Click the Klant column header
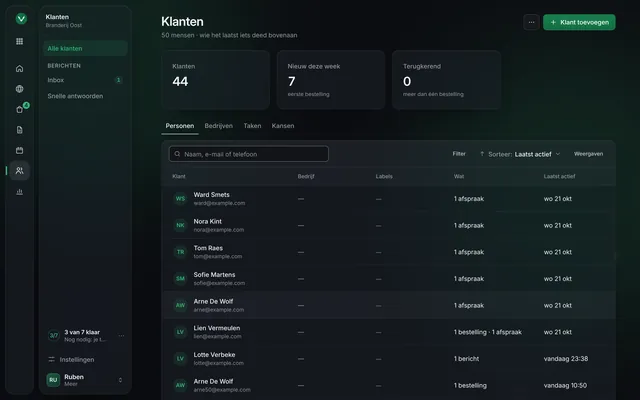The height and width of the screenshot is (400, 640). 179,176
